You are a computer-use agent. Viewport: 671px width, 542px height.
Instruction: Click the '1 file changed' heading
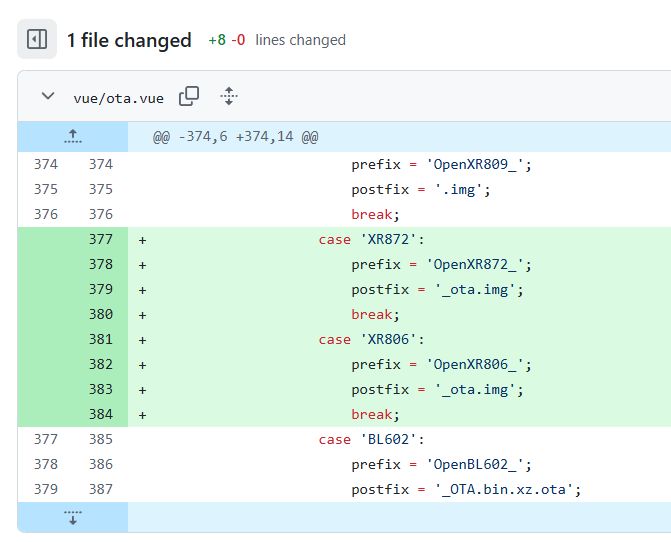click(x=129, y=40)
